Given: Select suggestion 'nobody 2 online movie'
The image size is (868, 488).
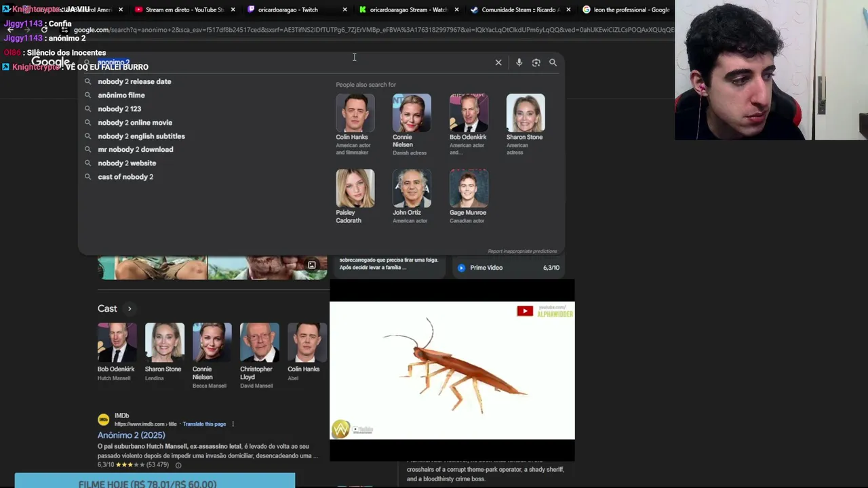Looking at the screenshot, I should pos(135,123).
